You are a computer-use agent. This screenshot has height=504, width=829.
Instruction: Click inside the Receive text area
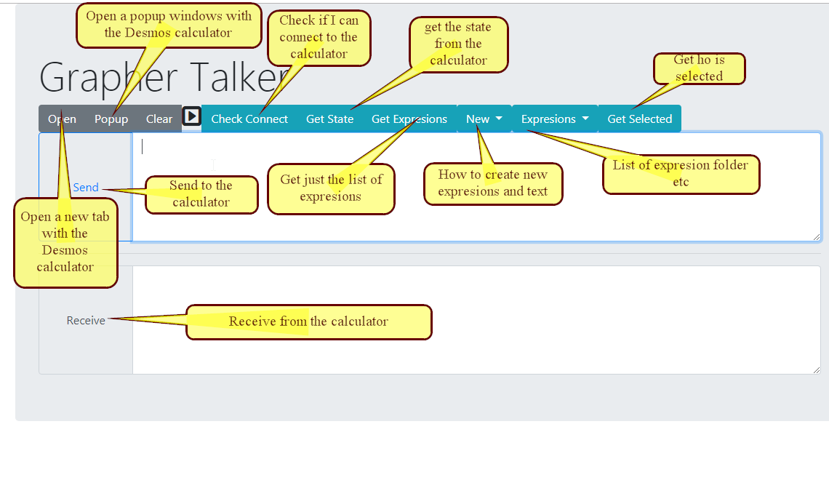pyautogui.click(x=476, y=320)
